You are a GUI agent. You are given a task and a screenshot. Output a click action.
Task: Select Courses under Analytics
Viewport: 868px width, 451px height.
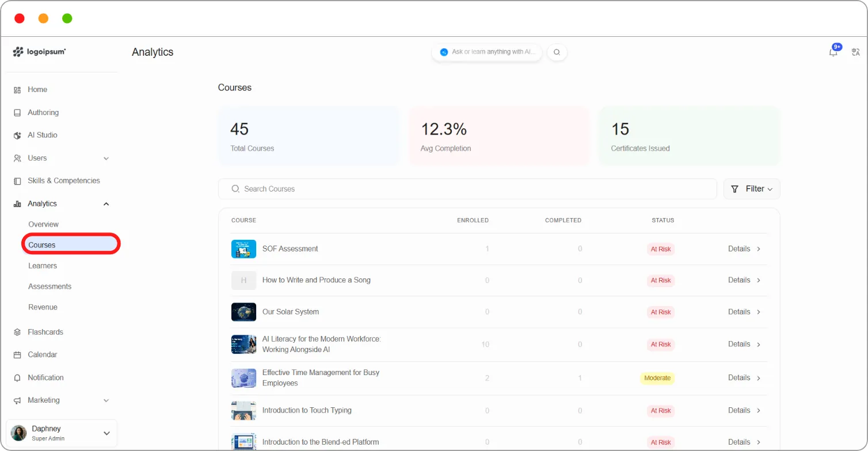pyautogui.click(x=71, y=245)
